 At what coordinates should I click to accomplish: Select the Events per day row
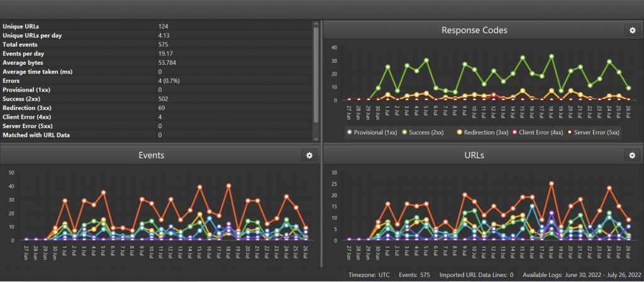pos(157,53)
